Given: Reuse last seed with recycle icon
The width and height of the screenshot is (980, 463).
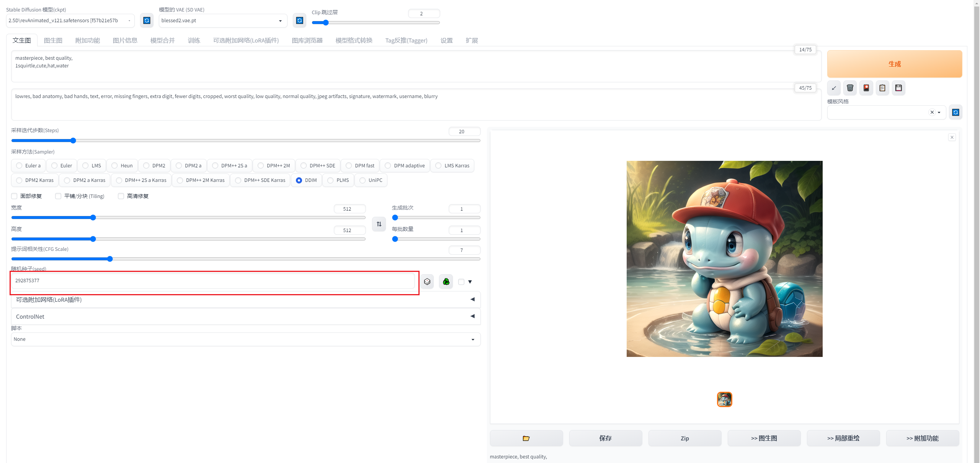Looking at the screenshot, I should [x=446, y=282].
